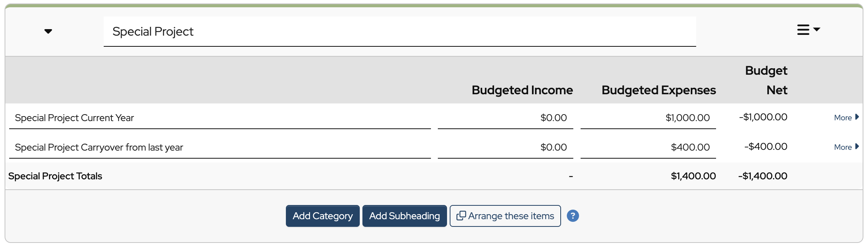Click the Budgeted Expenses column header
Screen dimensions: 868x246
[658, 90]
